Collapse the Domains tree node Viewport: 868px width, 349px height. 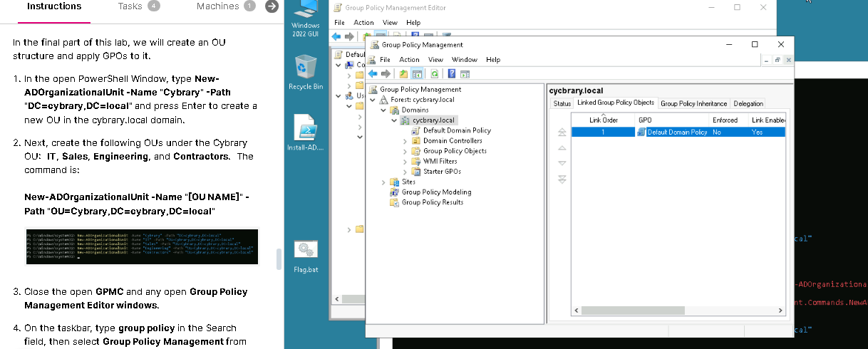(383, 110)
